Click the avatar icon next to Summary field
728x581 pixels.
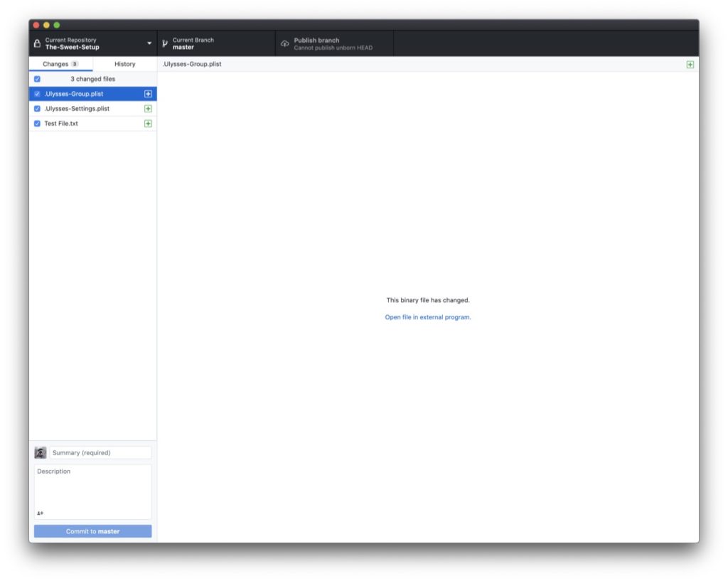(x=41, y=452)
